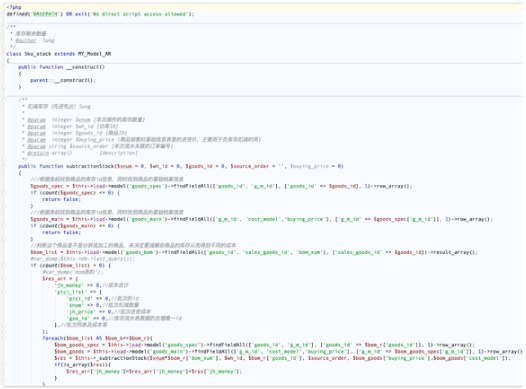
Task: Click the 'cost_model' string in $goods_main line
Action: [264, 219]
